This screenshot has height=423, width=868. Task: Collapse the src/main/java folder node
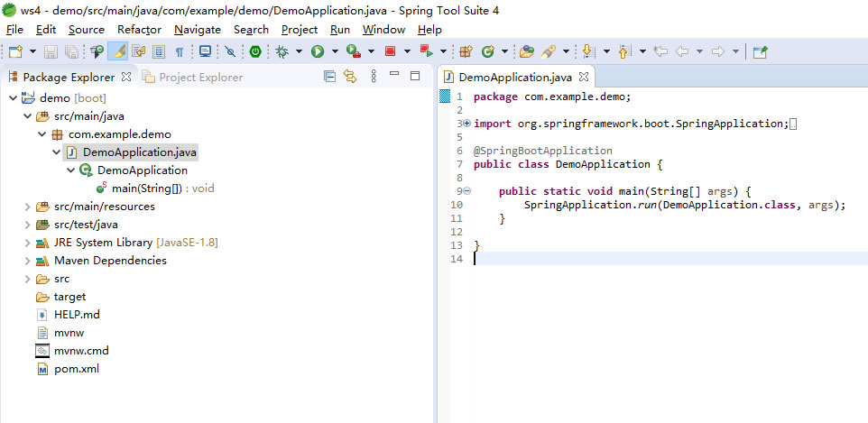(27, 116)
